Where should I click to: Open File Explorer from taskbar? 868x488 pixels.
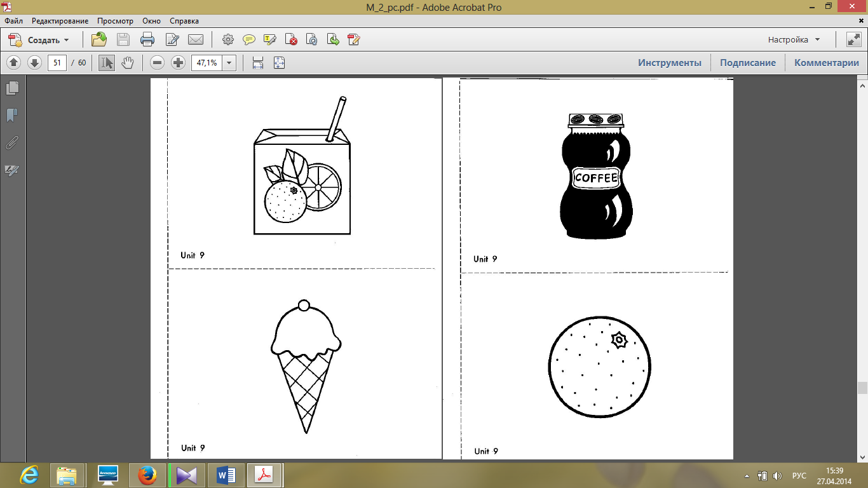[x=67, y=475]
